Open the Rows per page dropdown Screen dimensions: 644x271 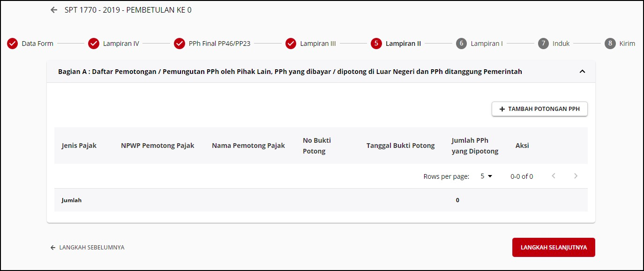tap(487, 176)
